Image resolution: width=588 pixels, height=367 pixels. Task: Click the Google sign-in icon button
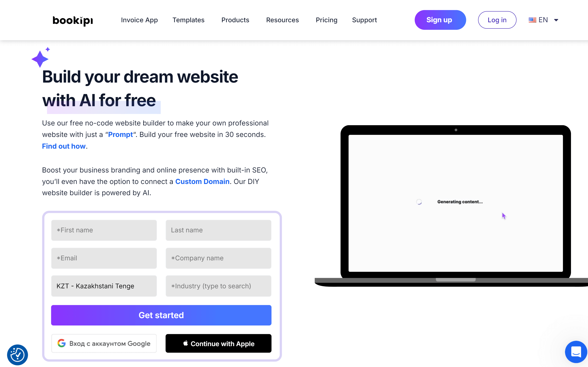[63, 343]
